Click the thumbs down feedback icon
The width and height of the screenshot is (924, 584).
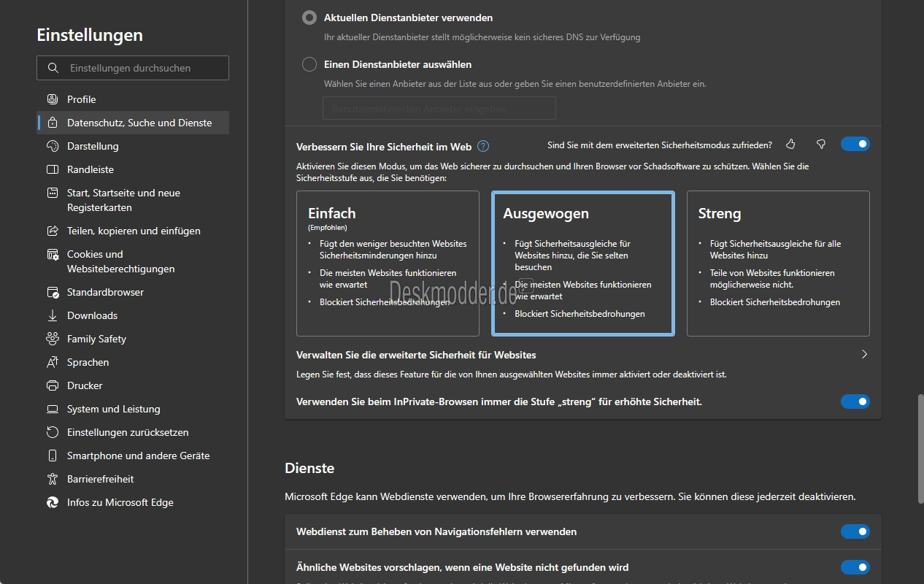pyautogui.click(x=820, y=145)
